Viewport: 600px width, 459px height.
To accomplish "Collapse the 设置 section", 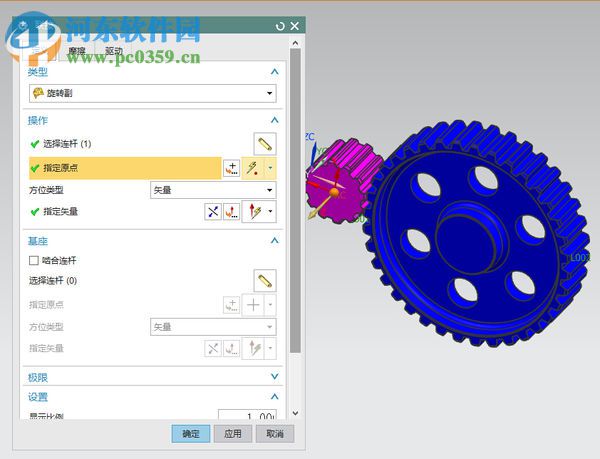I will coord(274,397).
